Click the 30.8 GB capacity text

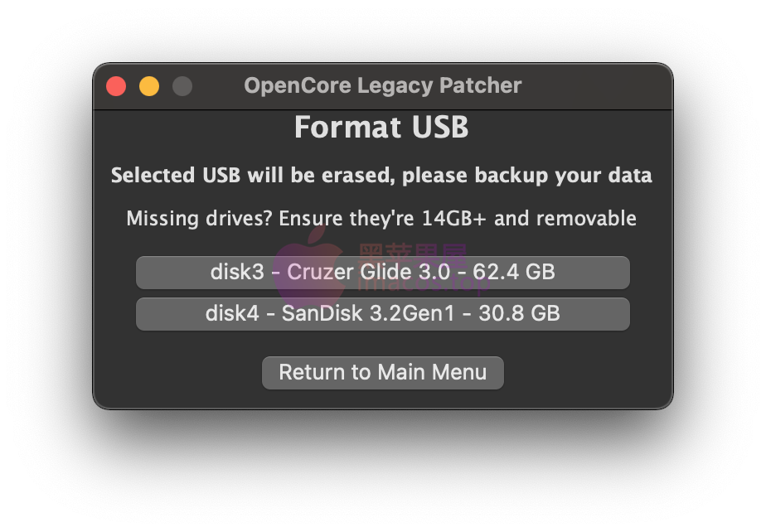coord(519,313)
